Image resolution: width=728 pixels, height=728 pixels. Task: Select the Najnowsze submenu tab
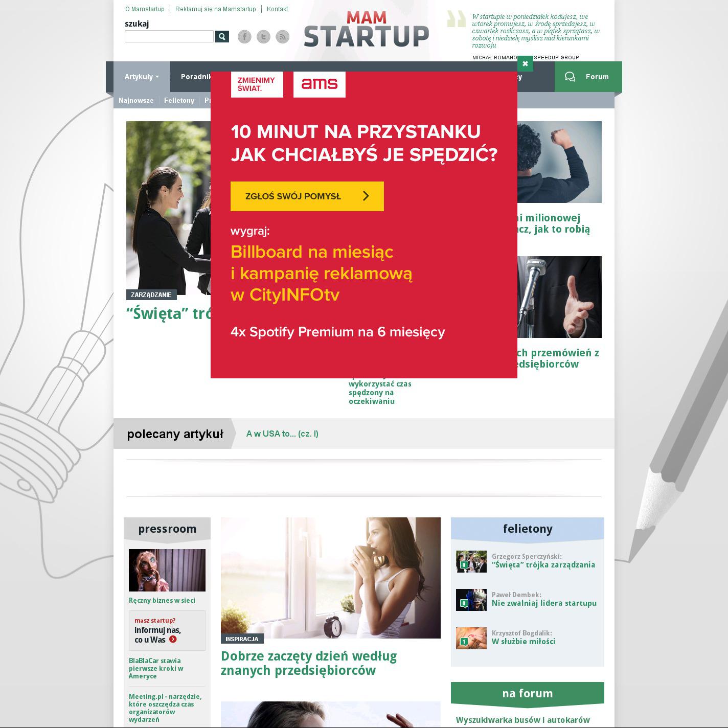click(136, 100)
